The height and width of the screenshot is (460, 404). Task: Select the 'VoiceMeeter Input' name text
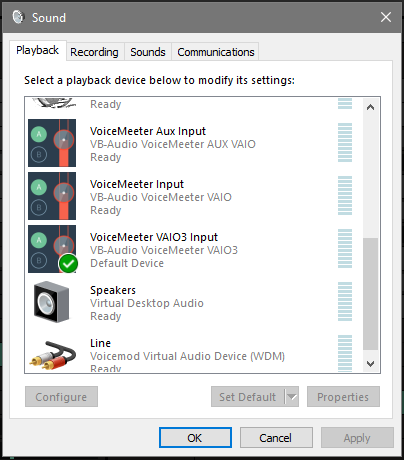(x=137, y=184)
